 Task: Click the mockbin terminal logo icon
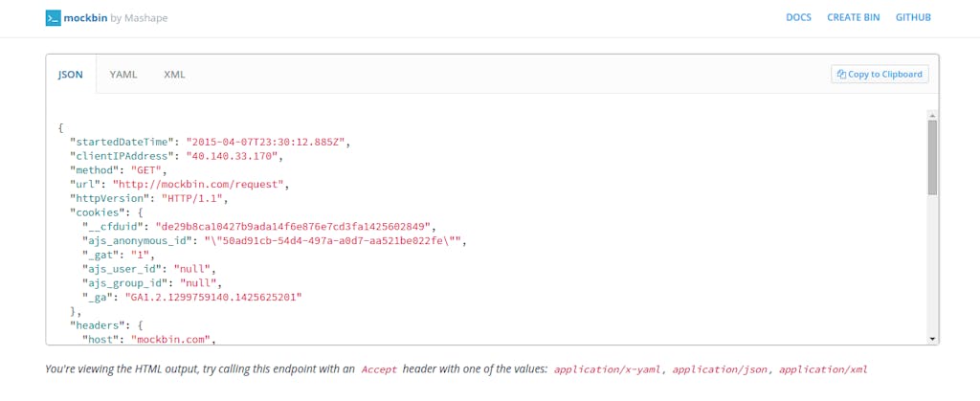coord(53,17)
